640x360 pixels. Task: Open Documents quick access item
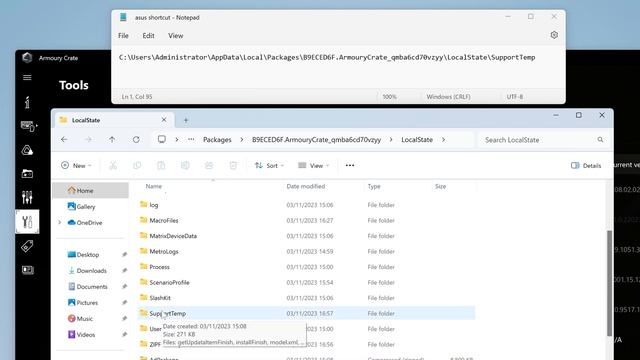(91, 287)
